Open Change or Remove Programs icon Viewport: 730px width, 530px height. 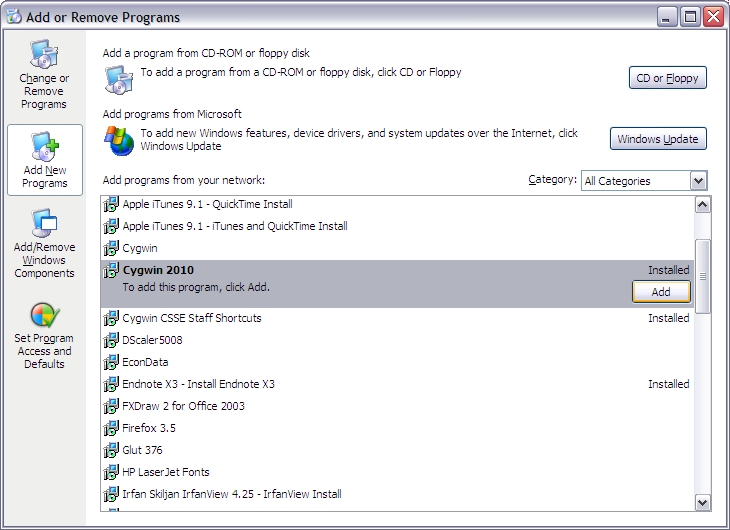pos(44,54)
